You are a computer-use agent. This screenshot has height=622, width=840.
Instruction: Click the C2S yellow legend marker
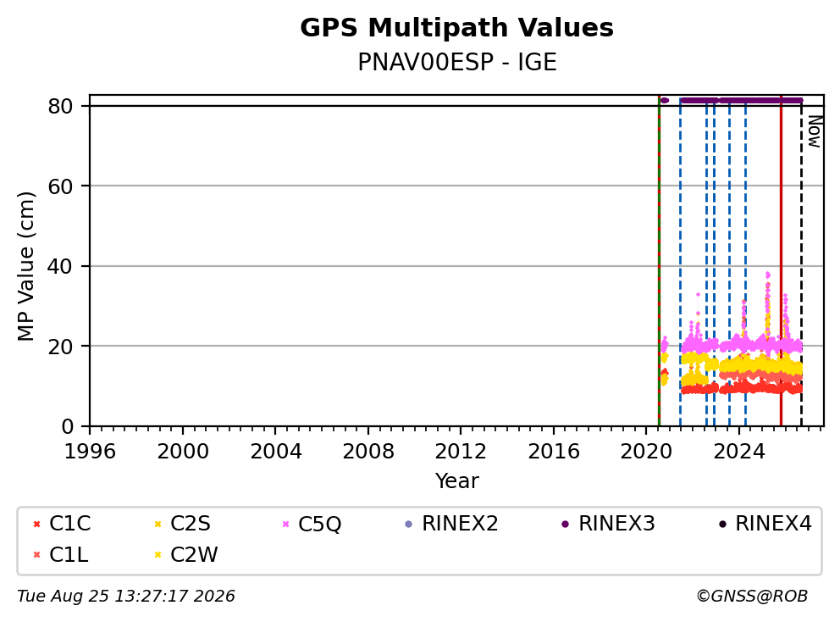click(x=158, y=524)
